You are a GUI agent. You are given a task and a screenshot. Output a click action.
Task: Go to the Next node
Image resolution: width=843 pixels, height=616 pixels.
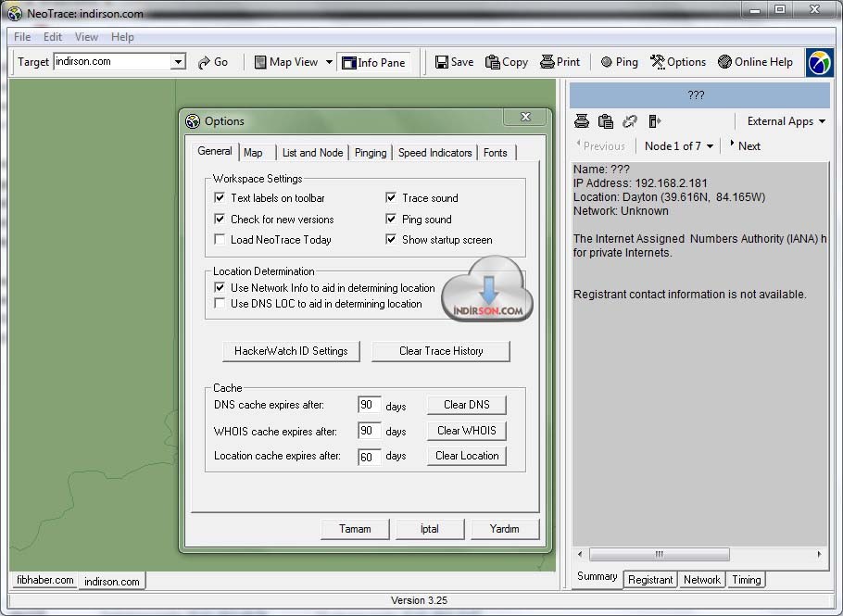745,145
